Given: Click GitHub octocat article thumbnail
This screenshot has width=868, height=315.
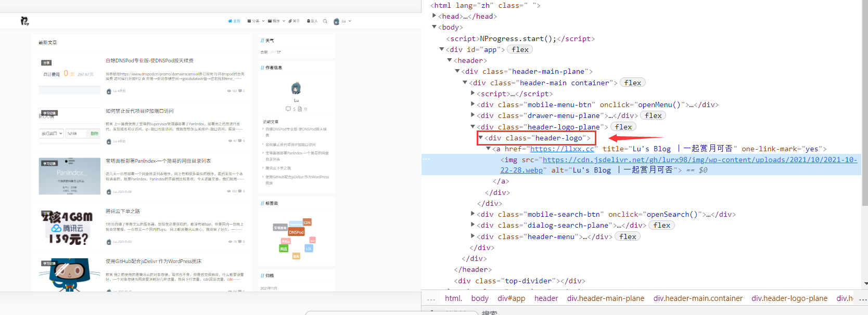Looking at the screenshot, I should click(70, 275).
